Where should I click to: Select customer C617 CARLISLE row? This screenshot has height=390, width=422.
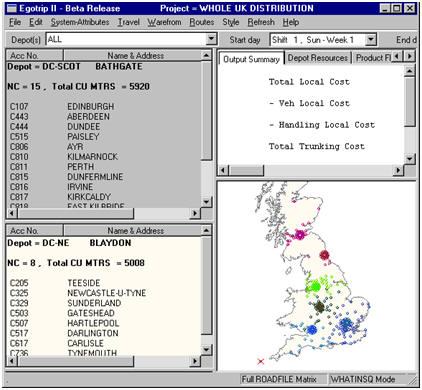pyautogui.click(x=57, y=343)
